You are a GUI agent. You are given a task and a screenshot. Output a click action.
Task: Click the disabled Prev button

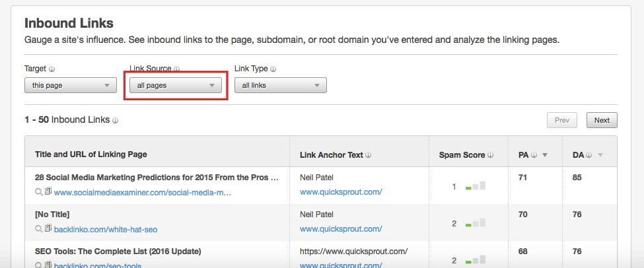tap(562, 120)
